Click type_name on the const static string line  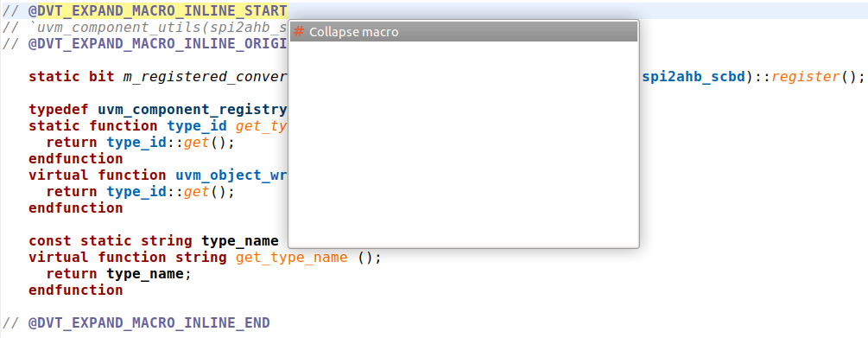click(240, 241)
